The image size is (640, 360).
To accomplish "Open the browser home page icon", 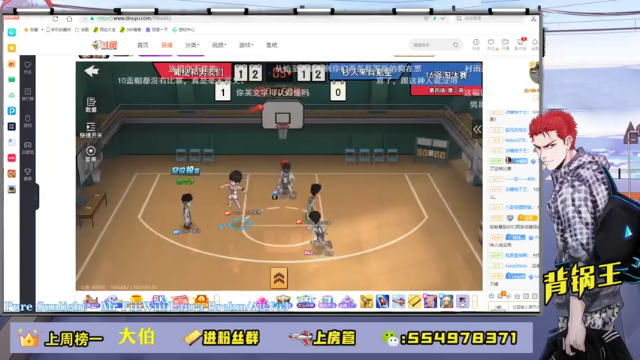I will [69, 19].
